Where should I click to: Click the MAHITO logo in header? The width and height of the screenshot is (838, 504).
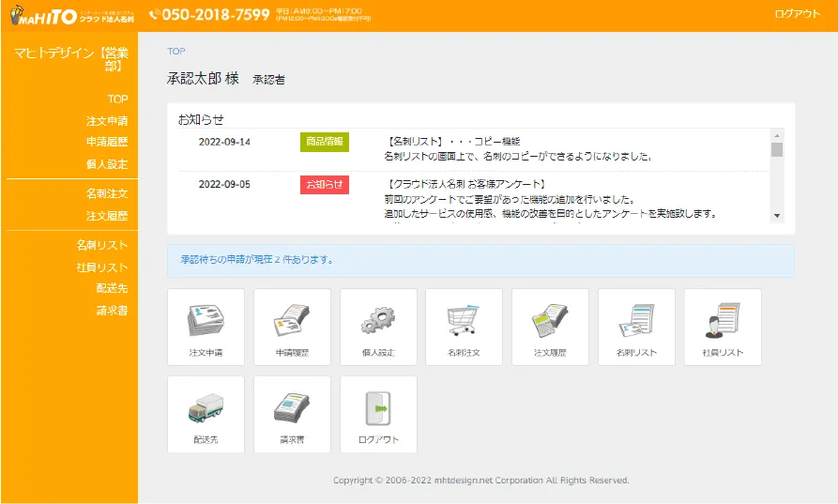(71, 15)
